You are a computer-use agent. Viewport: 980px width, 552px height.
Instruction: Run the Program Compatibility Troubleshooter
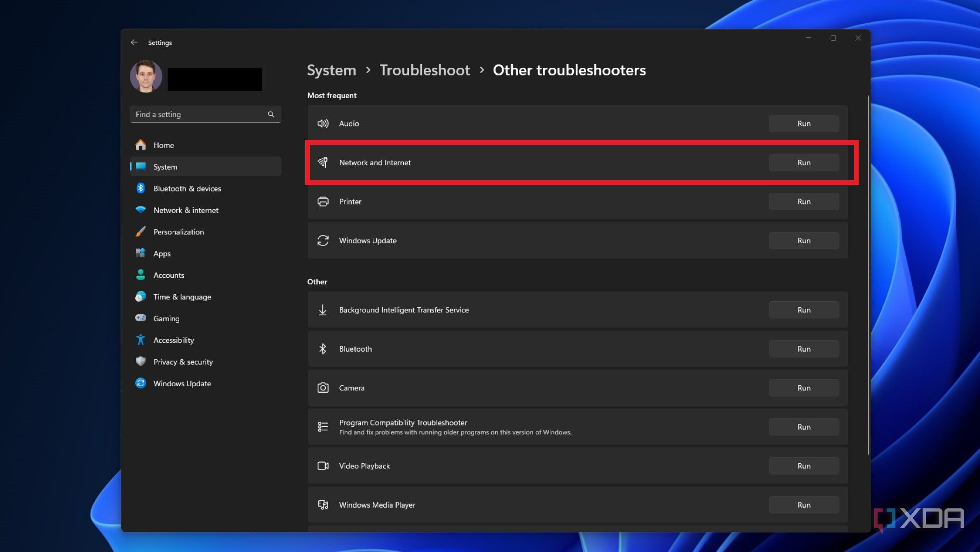click(x=804, y=426)
